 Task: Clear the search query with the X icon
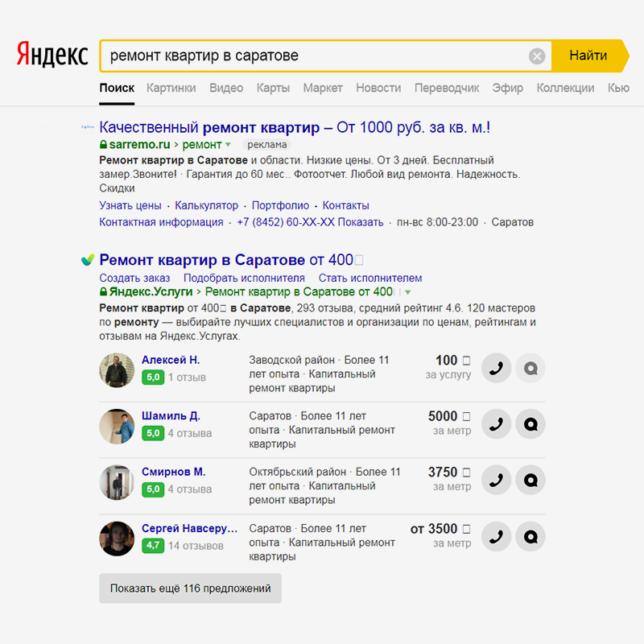[x=536, y=56]
